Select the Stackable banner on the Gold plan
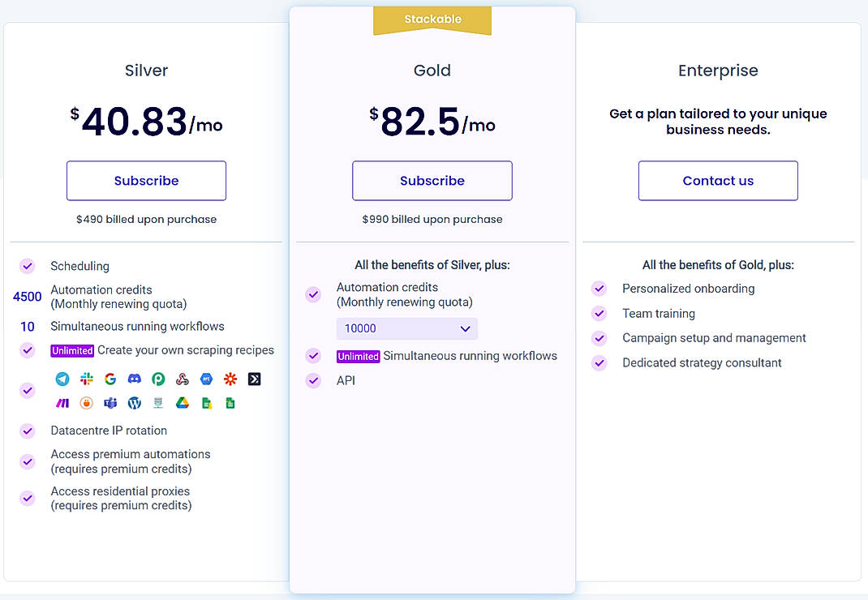868x600 pixels. point(432,19)
